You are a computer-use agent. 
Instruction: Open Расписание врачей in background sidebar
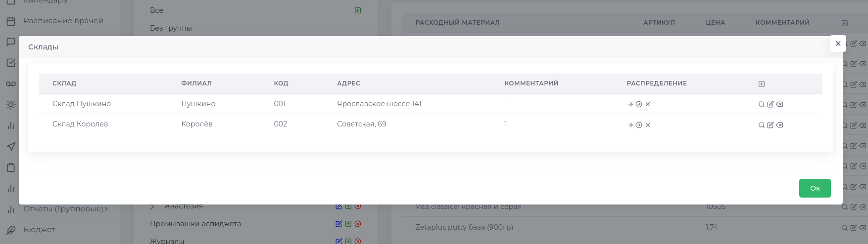pyautogui.click(x=63, y=21)
